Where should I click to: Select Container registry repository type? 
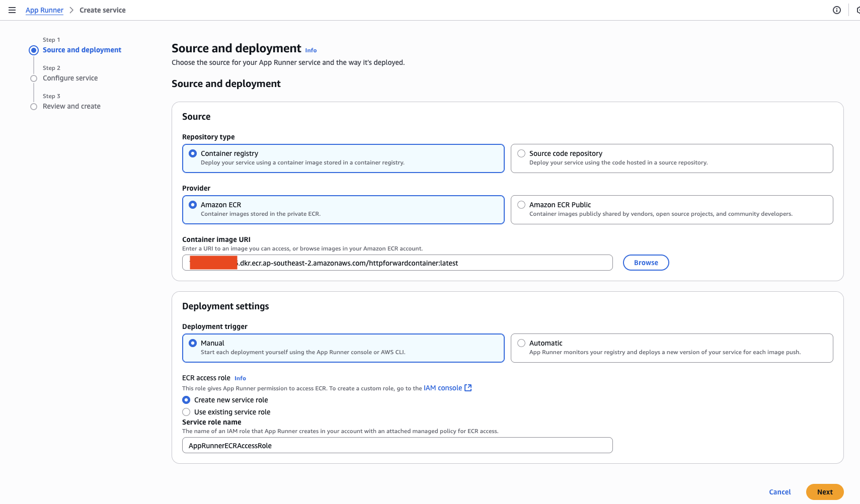(343, 158)
